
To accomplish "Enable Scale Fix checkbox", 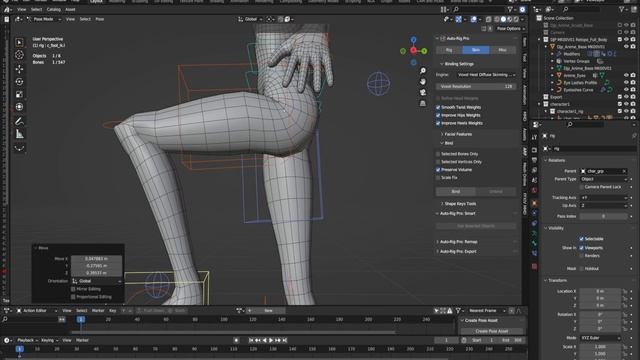I will 438,178.
